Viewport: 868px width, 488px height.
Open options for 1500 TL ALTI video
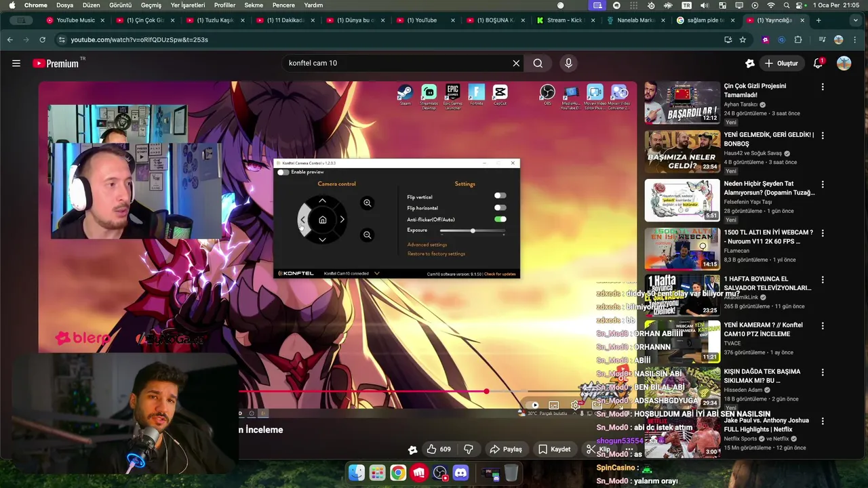click(x=823, y=233)
